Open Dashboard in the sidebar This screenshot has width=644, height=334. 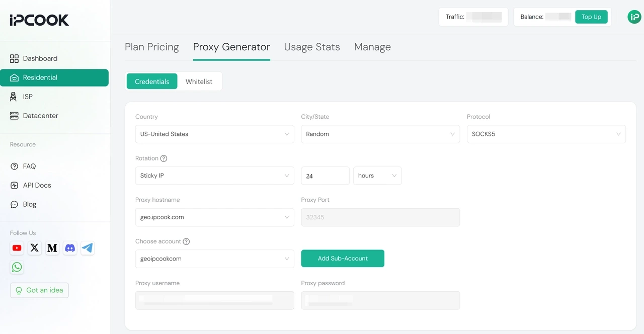pyautogui.click(x=54, y=58)
